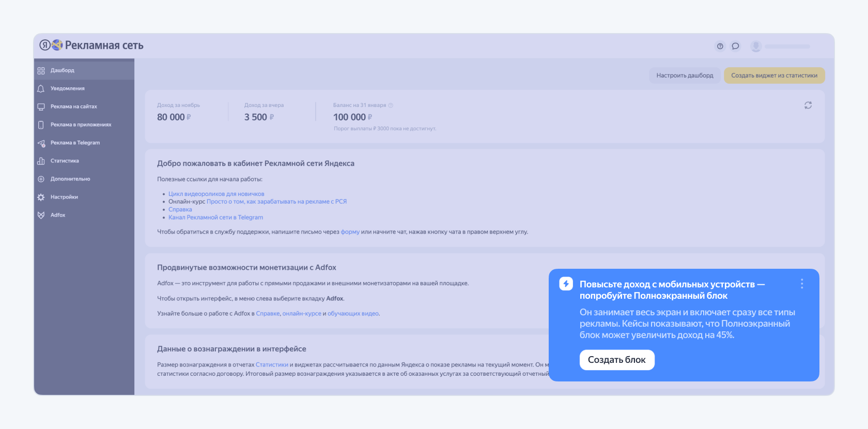Open the Справка link in useful links list
Image resolution: width=868 pixels, height=429 pixels.
(x=180, y=209)
